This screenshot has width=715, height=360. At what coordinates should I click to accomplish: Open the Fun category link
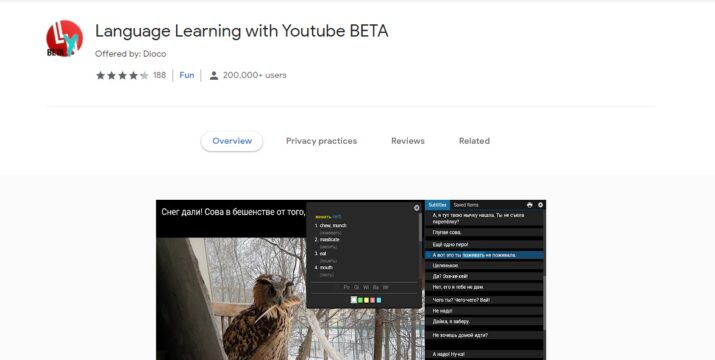187,75
